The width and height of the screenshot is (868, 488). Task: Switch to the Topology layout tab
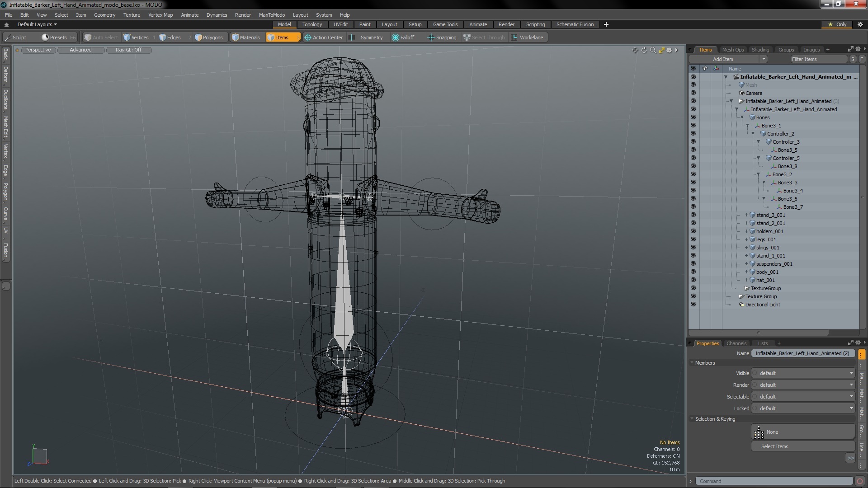pos(312,24)
